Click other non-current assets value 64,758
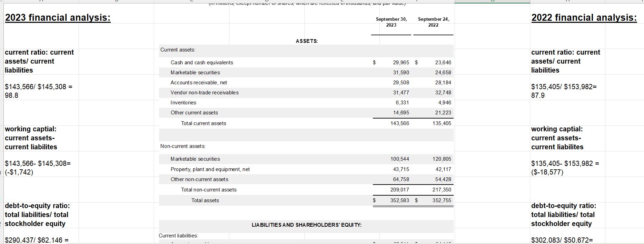644x244 pixels. (x=401, y=179)
